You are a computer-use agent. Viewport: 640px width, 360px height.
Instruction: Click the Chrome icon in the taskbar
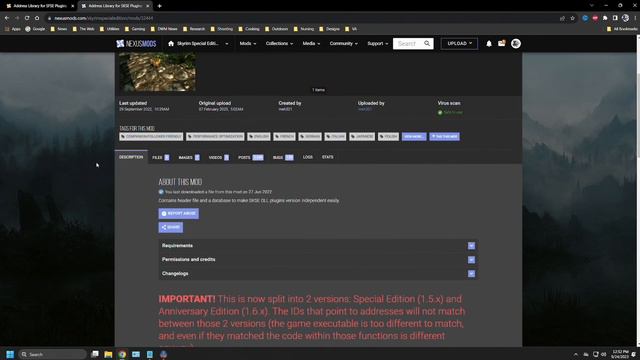click(x=122, y=354)
